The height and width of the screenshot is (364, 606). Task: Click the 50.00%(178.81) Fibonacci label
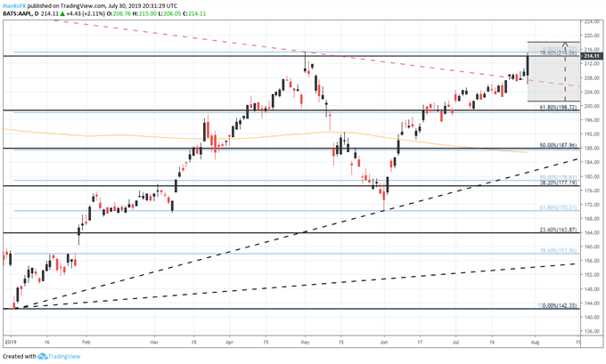pos(558,178)
